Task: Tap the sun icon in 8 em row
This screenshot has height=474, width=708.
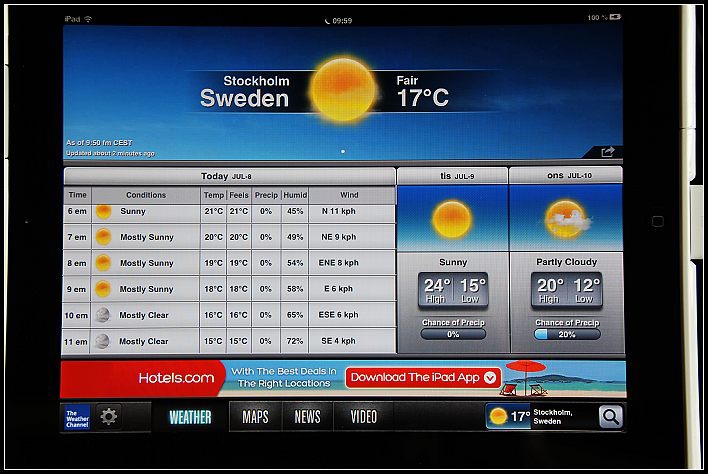Action: (x=103, y=263)
